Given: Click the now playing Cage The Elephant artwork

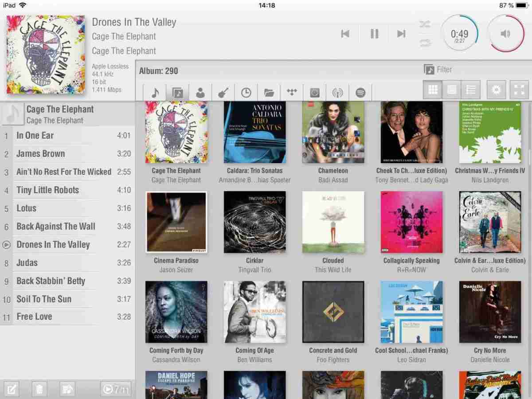Looking at the screenshot, I should pos(46,55).
